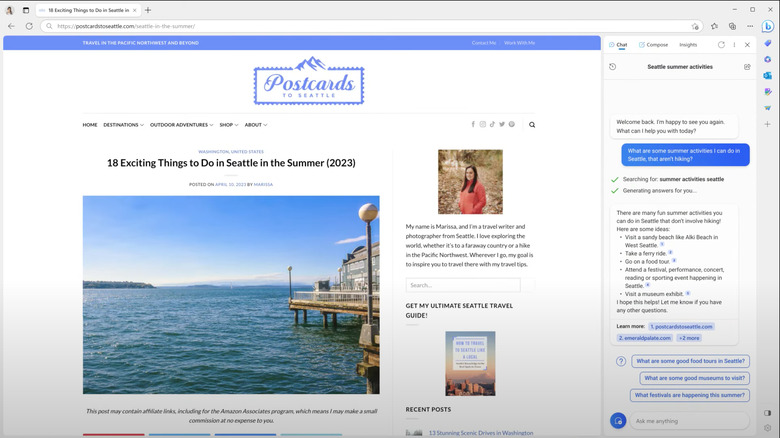Open the Outlook sidebar icon
The height and width of the screenshot is (438, 780).
(768, 76)
